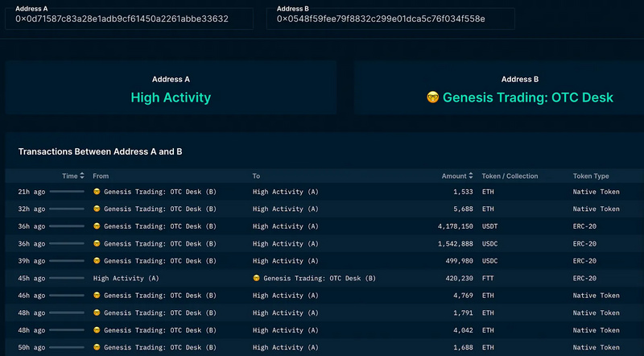Viewport: 644px width, 356px height.
Task: Click the Amount column sort arrows
Action: (x=471, y=176)
